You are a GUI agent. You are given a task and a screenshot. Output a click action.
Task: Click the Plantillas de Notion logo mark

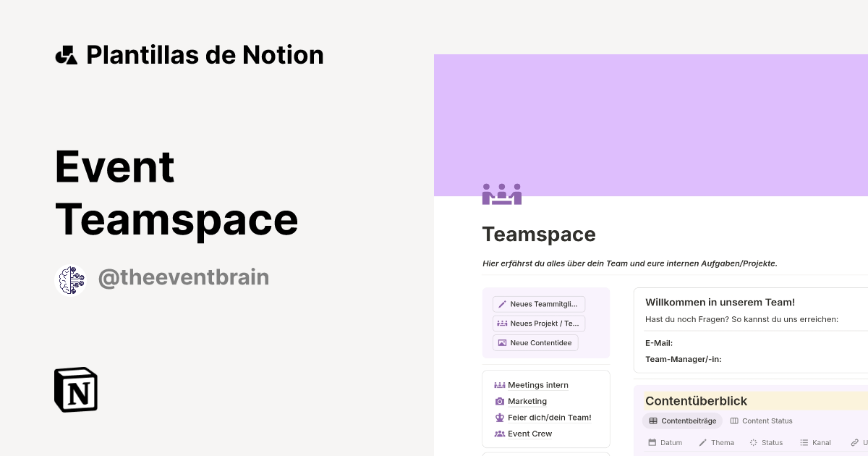coord(66,54)
